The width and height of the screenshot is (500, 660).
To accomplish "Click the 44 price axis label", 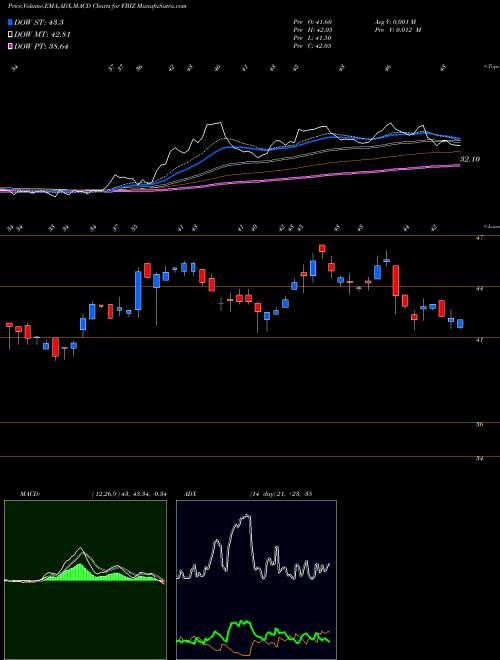I will [x=479, y=288].
